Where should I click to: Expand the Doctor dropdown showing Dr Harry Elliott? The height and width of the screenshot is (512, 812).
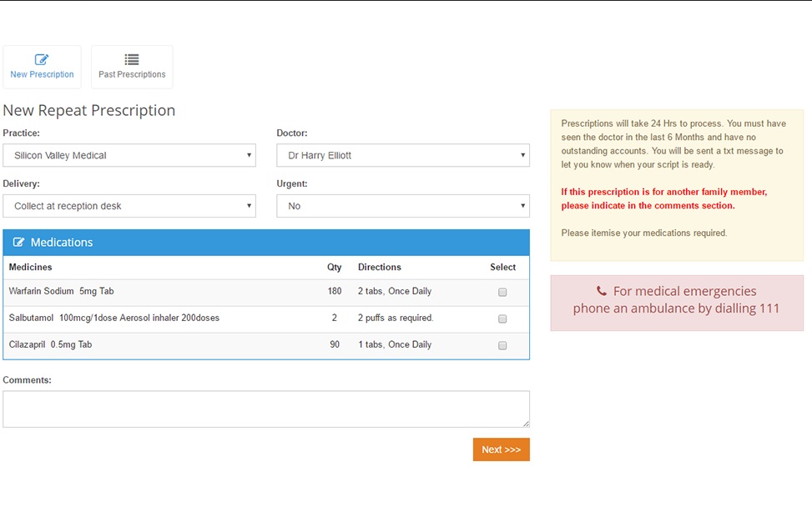tap(403, 155)
